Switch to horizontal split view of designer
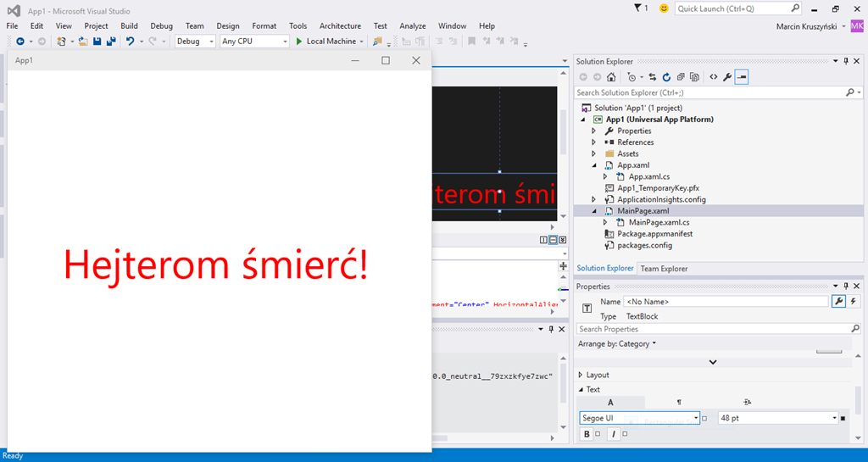Viewport: 868px width, 462px height. (x=553, y=240)
